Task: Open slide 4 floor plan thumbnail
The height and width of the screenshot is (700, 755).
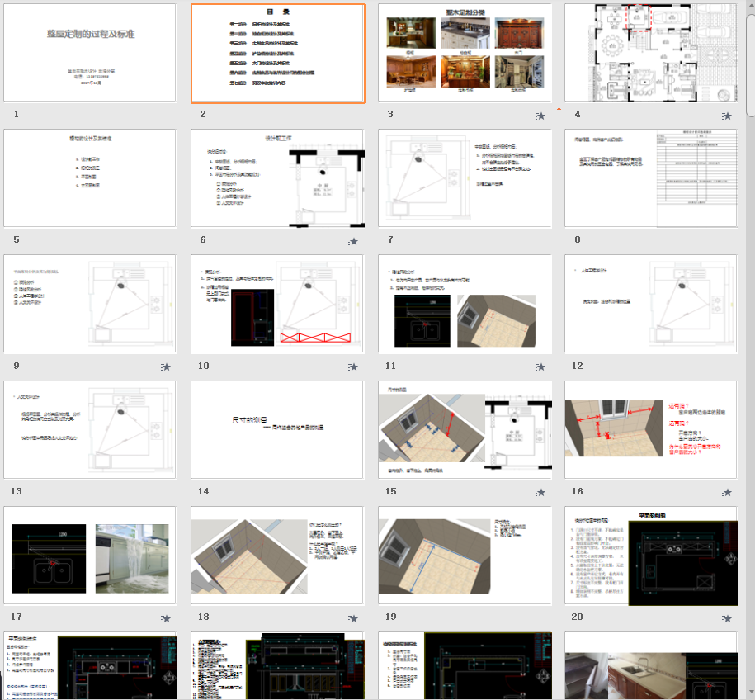Action: (651, 53)
